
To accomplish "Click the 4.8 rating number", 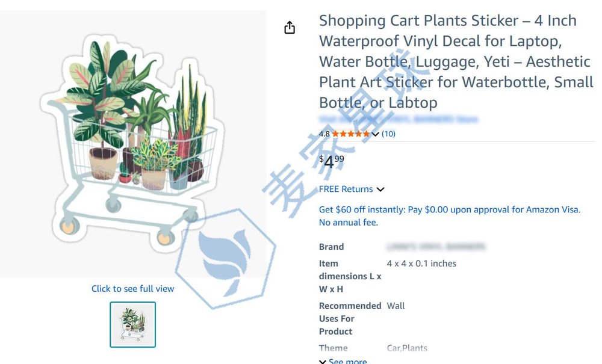I will 324,134.
